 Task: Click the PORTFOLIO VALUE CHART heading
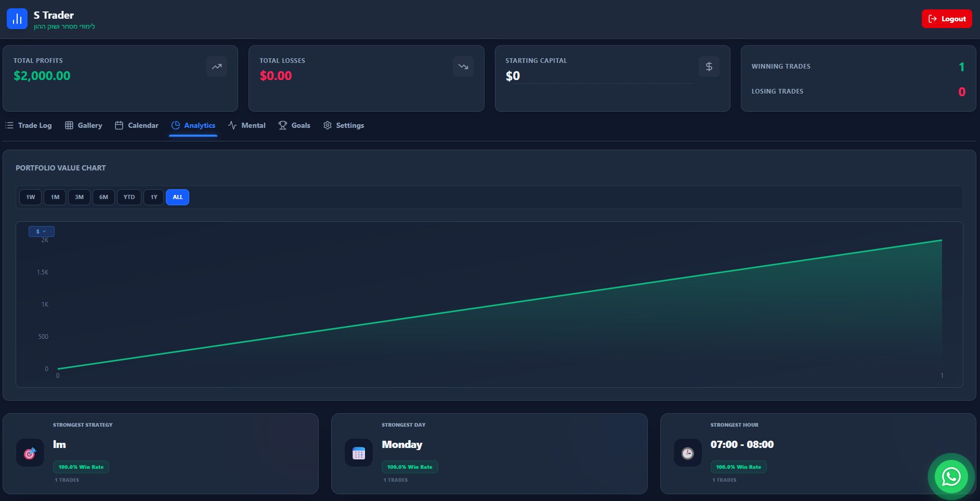61,168
